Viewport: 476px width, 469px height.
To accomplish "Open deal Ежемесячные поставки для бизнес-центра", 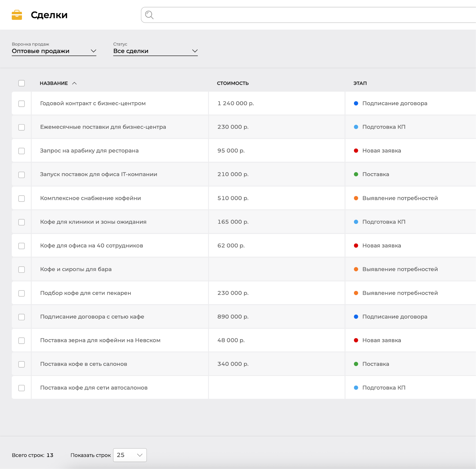I will point(103,127).
